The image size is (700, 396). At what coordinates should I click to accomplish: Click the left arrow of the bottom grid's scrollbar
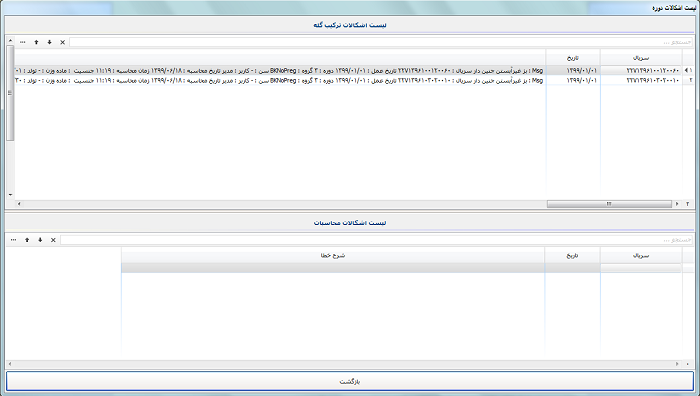point(10,364)
